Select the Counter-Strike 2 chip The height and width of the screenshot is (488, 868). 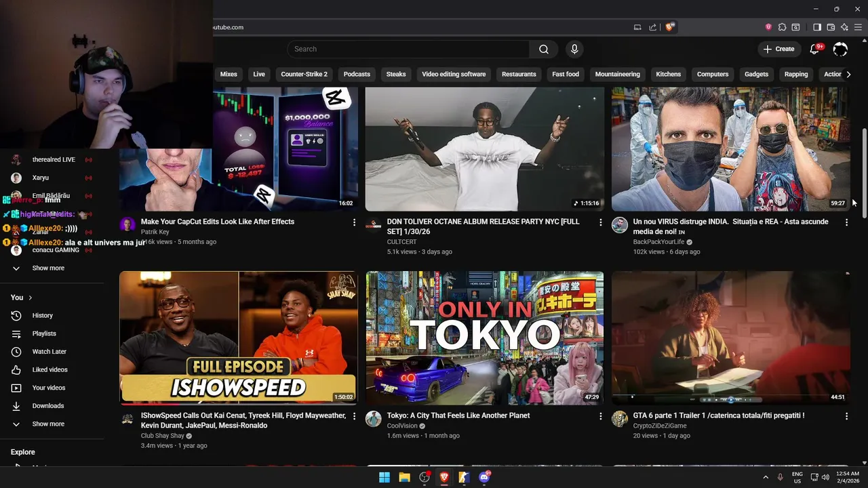pos(304,74)
